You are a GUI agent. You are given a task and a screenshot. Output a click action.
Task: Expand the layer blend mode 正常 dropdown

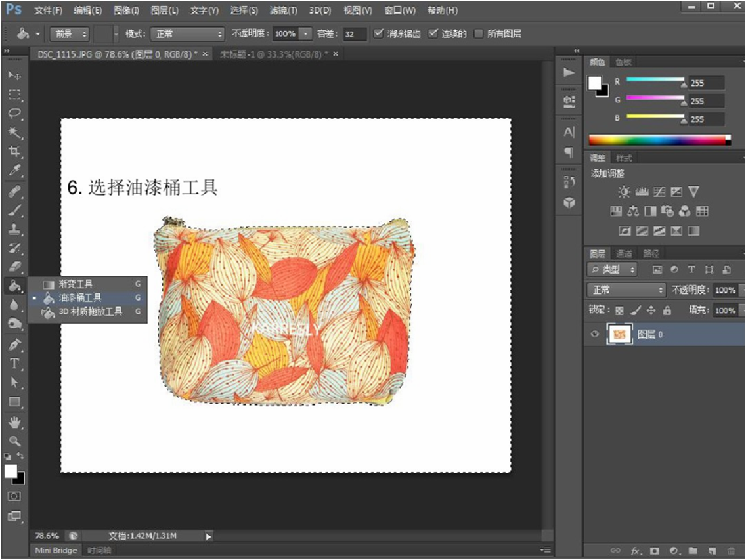click(x=626, y=290)
